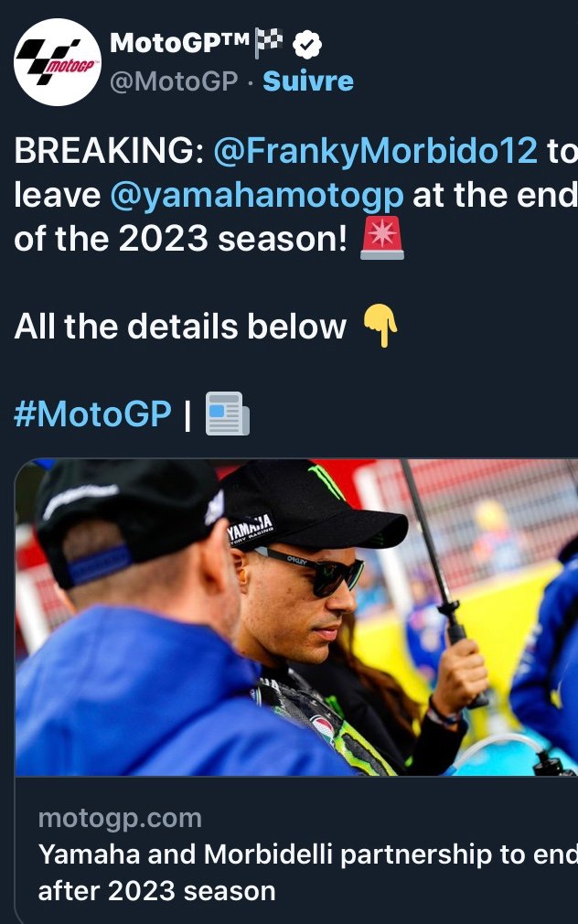Open the @FrankyMorbido12 mention

pyautogui.click(x=375, y=150)
